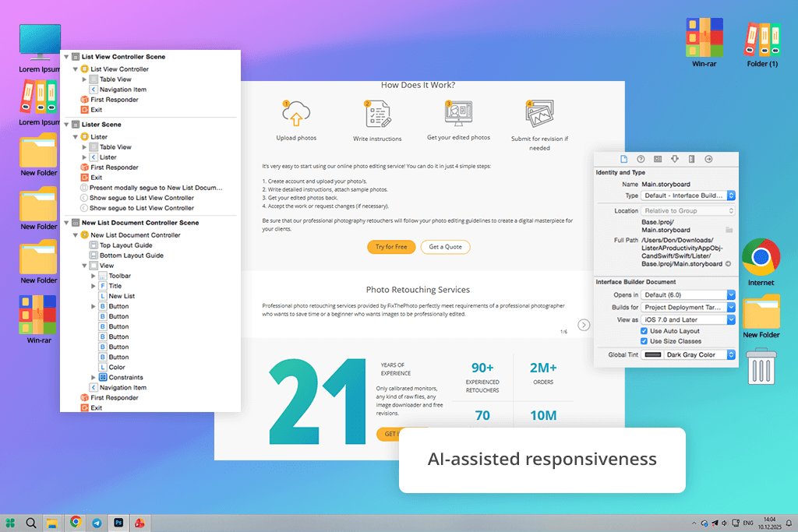Click the ENG language indicator
Viewport: 798px width, 532px height.
click(x=748, y=523)
